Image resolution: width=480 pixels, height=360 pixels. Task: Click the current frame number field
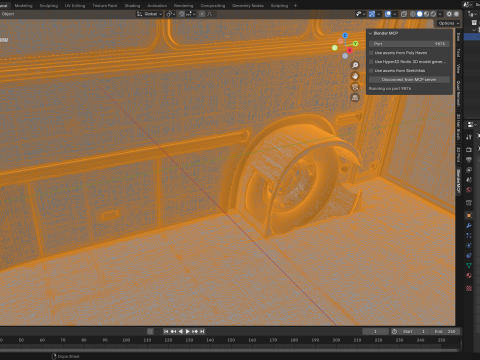375,331
